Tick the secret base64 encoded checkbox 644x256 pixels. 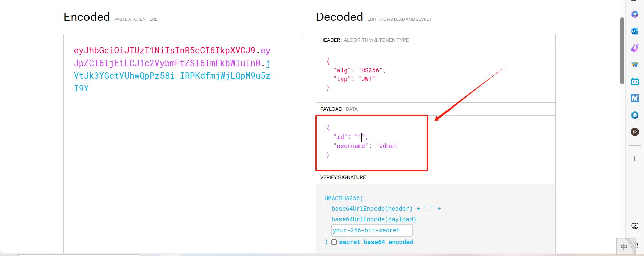click(334, 242)
